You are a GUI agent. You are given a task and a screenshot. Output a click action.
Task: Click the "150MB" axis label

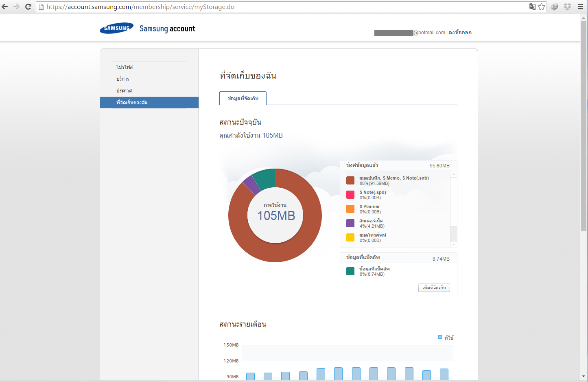(231, 345)
